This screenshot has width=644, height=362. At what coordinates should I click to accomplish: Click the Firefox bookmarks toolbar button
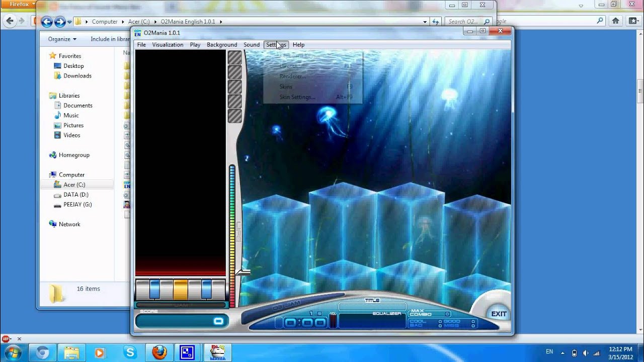(633, 21)
